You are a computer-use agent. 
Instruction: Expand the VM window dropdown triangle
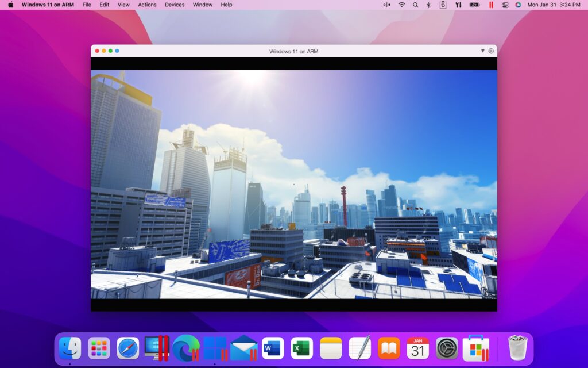click(x=482, y=51)
